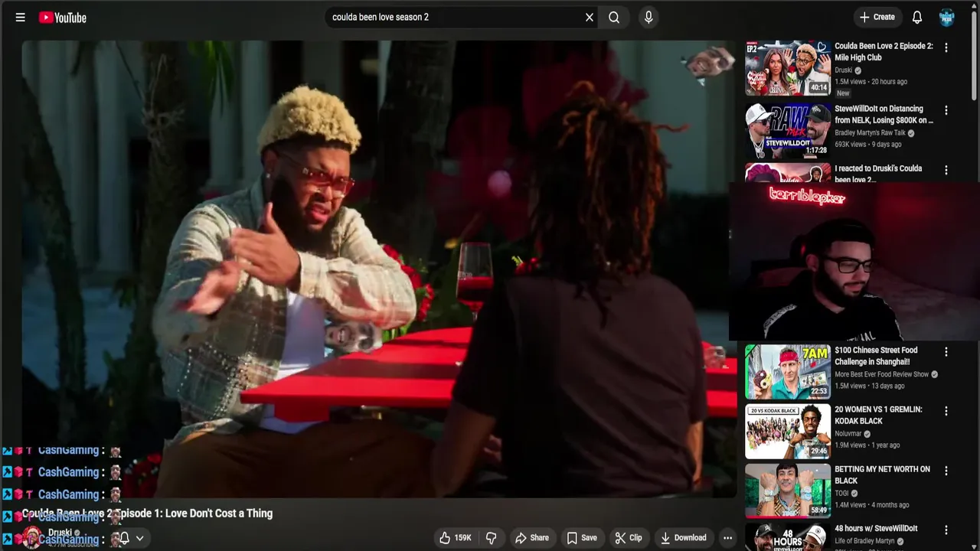The height and width of the screenshot is (551, 980).
Task: Open the Druski channel avatar
Action: pyautogui.click(x=32, y=537)
